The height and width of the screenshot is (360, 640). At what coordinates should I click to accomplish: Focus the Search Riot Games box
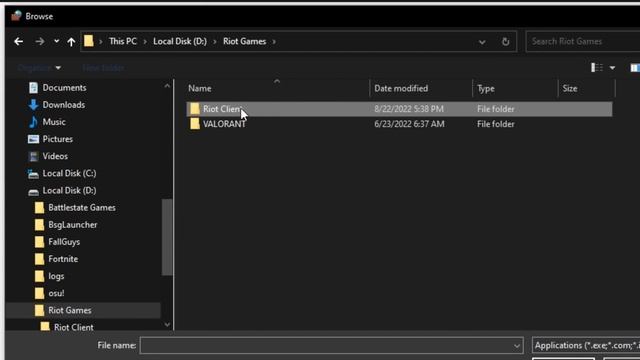click(583, 41)
